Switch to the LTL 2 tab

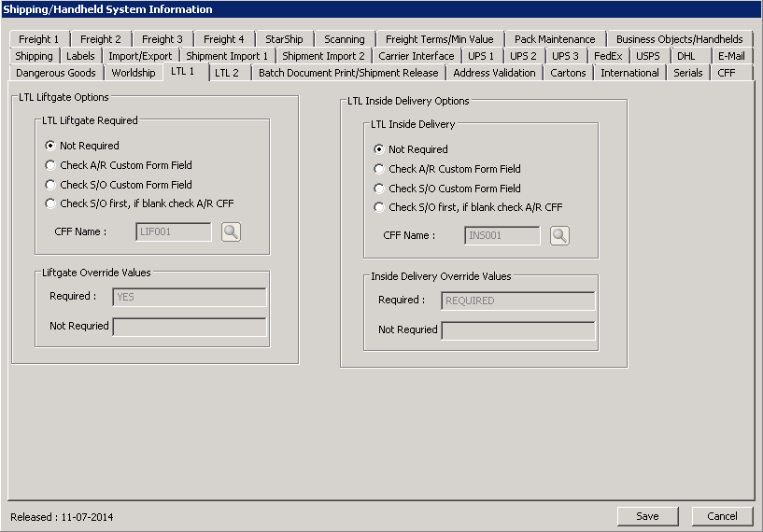point(227,73)
